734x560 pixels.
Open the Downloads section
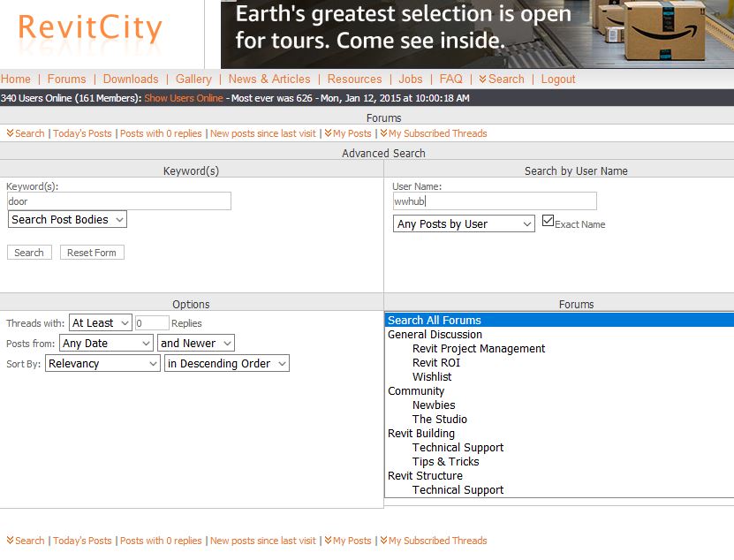(x=131, y=79)
